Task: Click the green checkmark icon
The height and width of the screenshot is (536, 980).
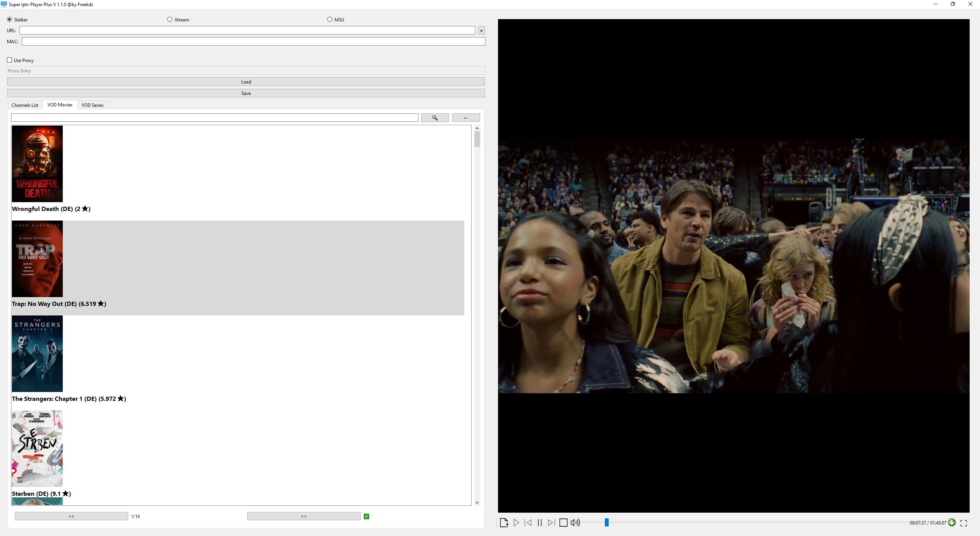Action: click(366, 516)
